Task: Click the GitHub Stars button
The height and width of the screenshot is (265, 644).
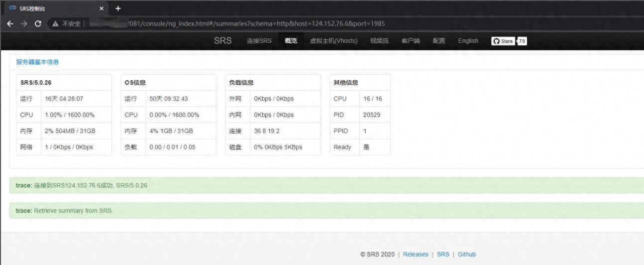Action: (x=503, y=41)
